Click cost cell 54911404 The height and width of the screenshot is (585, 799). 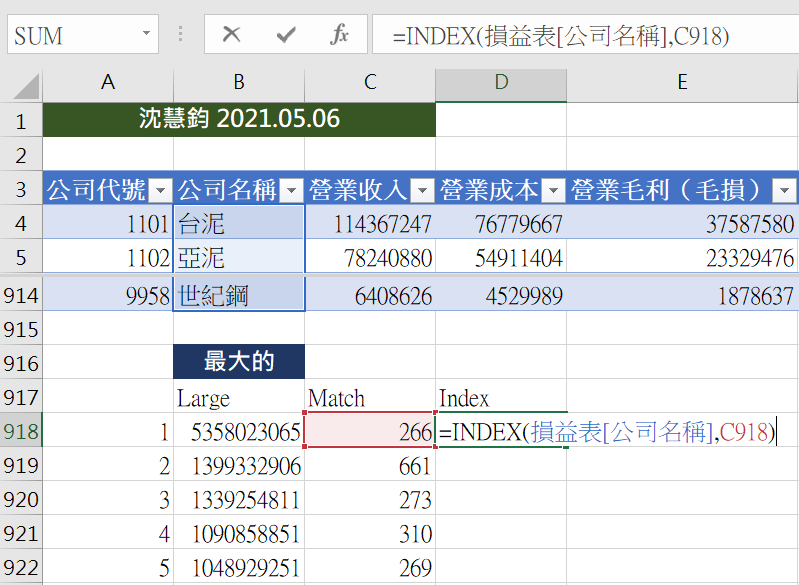(x=501, y=256)
